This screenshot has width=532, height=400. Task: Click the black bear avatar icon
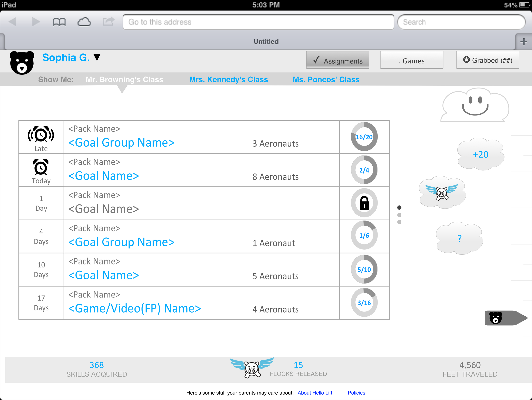(x=22, y=63)
